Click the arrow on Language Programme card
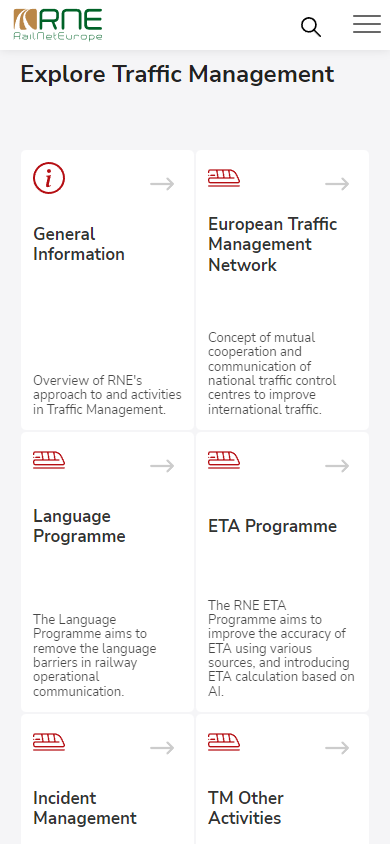 (x=162, y=466)
